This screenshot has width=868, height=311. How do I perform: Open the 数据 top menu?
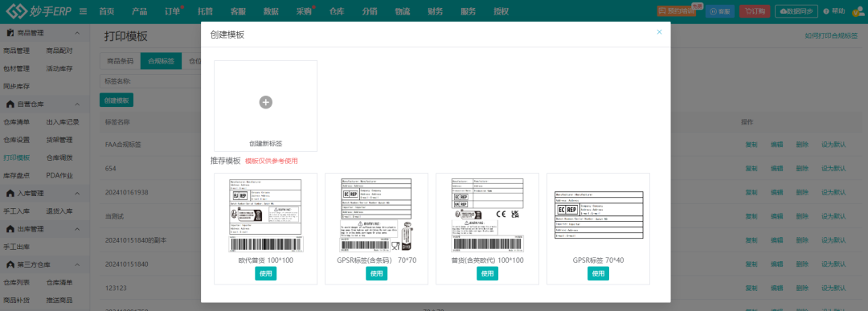[x=272, y=11]
